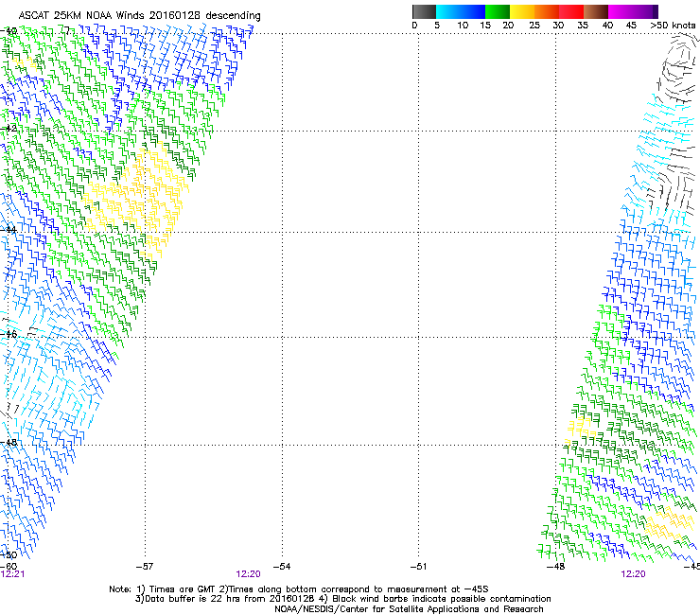Screen dimensions: 700x615
Task: Click the green 15-20 knots legend swatch
Action: pyautogui.click(x=498, y=11)
